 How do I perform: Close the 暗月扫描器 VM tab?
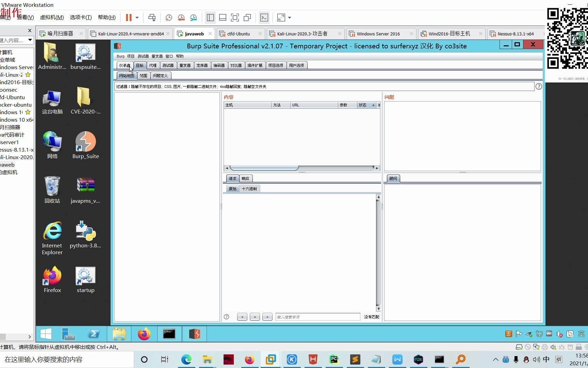pyautogui.click(x=81, y=33)
